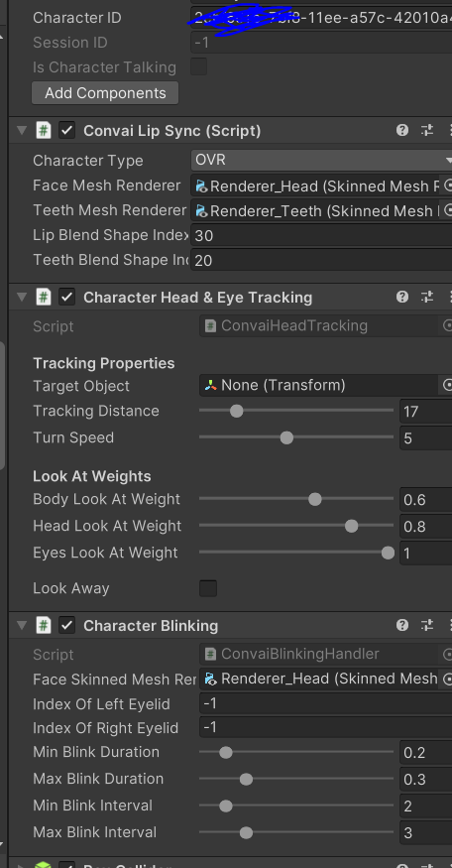Open help for Character Head & Eye Tracking
Viewport: 452px width, 868px height.
pyautogui.click(x=402, y=297)
